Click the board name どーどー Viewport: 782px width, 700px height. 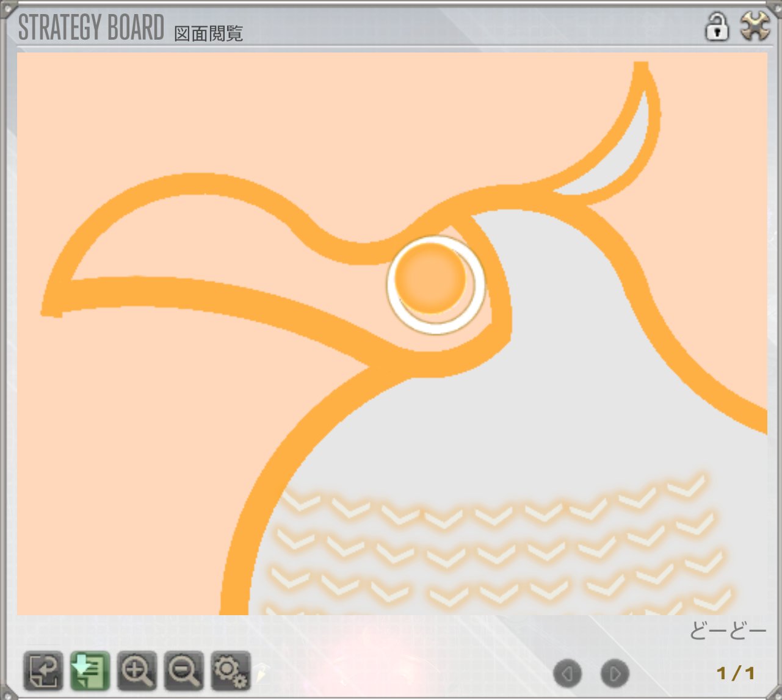(x=728, y=631)
